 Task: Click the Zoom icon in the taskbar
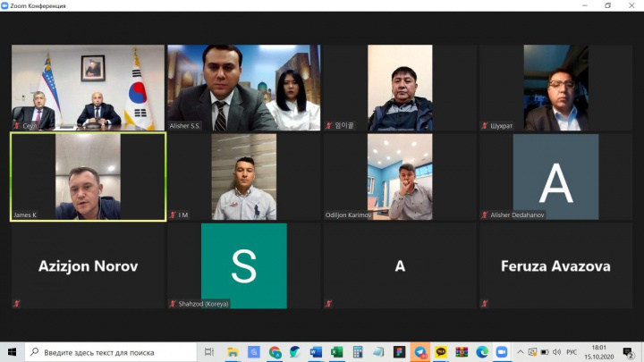click(502, 352)
